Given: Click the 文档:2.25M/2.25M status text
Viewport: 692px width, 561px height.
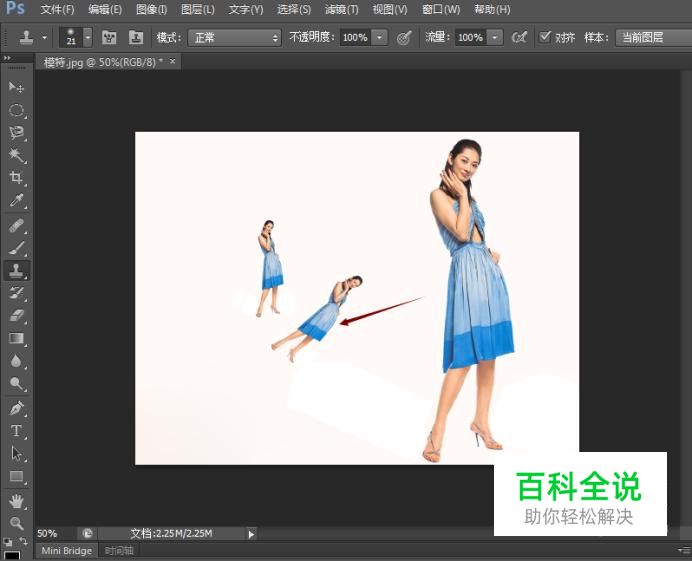Looking at the screenshot, I should (171, 534).
